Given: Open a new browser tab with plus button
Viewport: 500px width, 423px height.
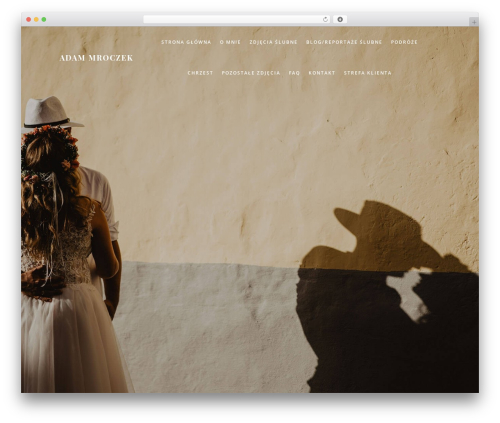Looking at the screenshot, I should tap(474, 22).
